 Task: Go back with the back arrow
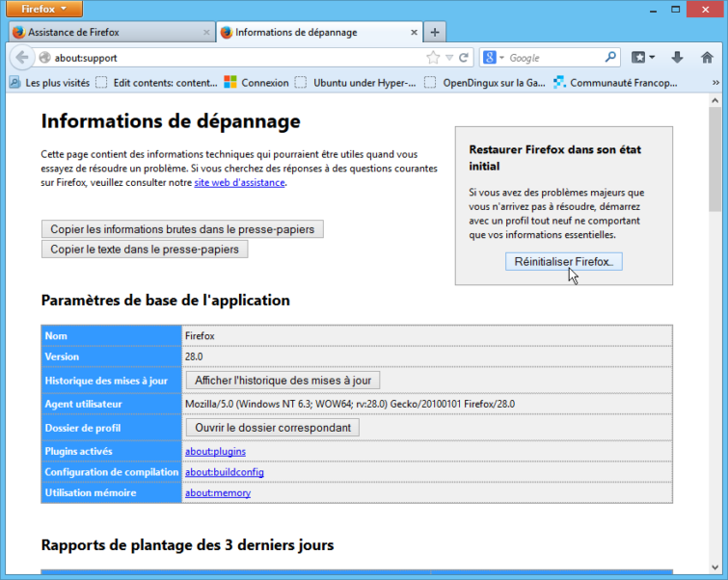click(21, 58)
